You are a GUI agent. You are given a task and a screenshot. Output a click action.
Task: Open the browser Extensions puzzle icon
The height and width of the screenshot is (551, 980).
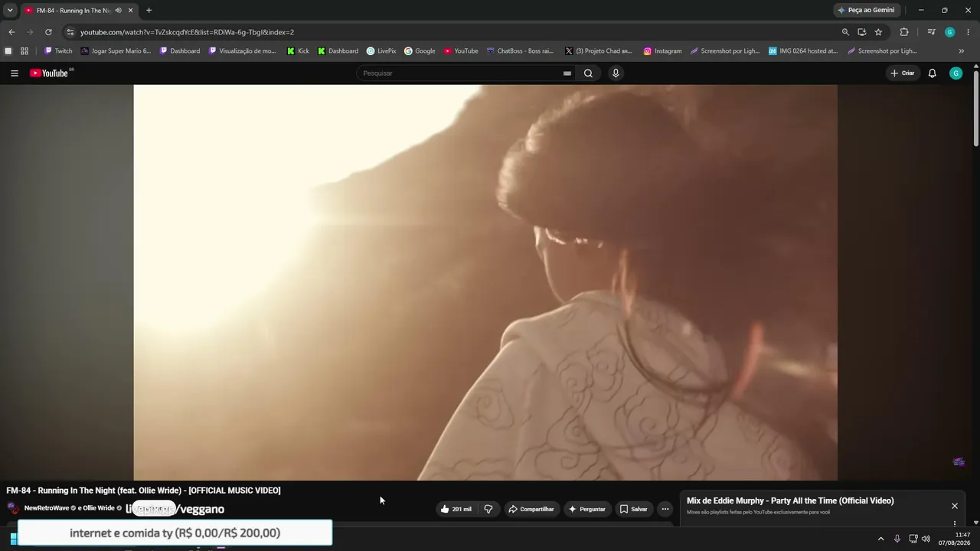click(904, 32)
